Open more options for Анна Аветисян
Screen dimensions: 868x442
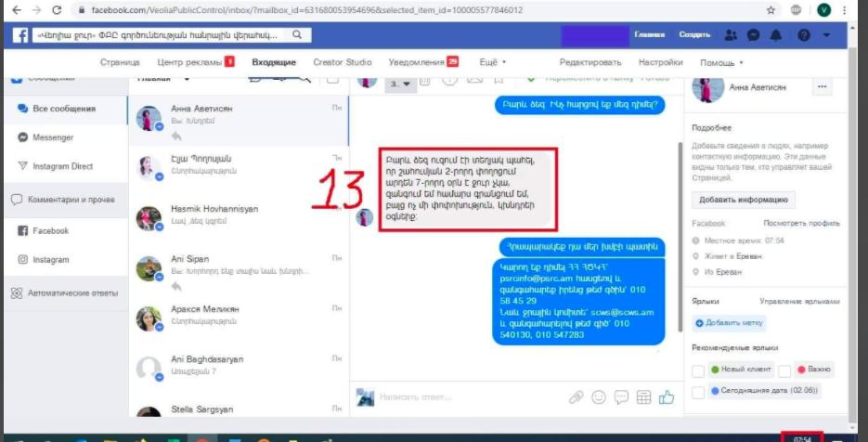click(x=823, y=87)
